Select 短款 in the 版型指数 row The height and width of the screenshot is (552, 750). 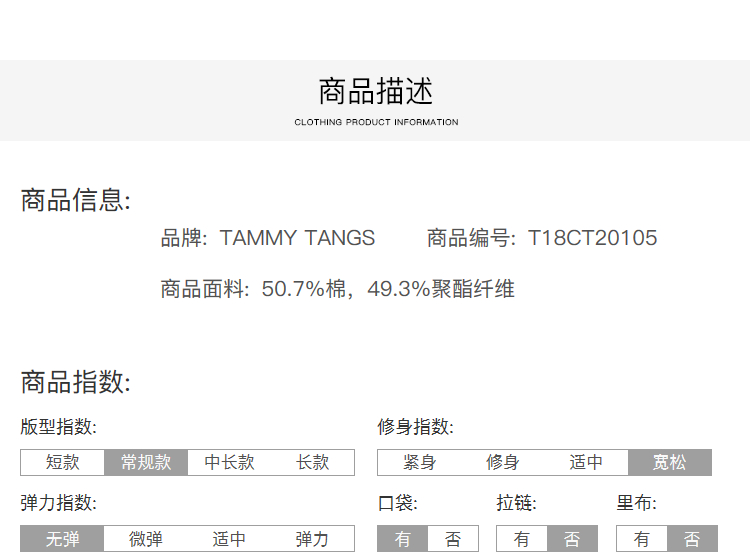[x=62, y=462]
